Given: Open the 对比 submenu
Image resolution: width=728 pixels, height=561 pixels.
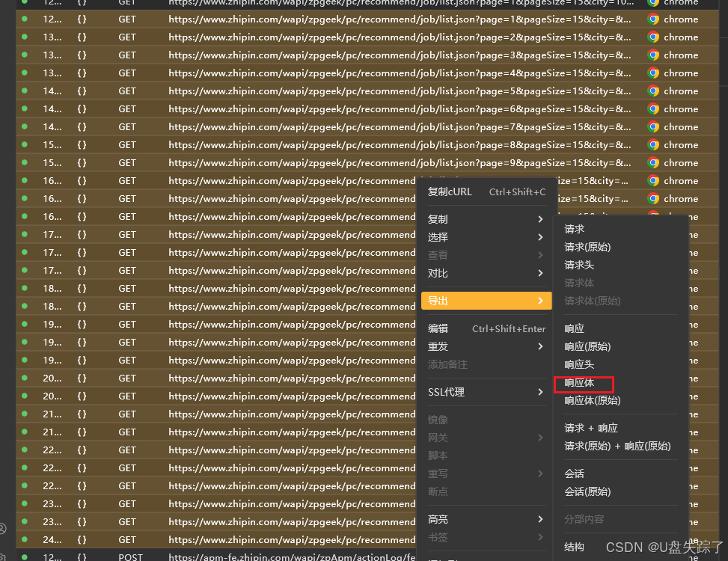Looking at the screenshot, I should 486,273.
